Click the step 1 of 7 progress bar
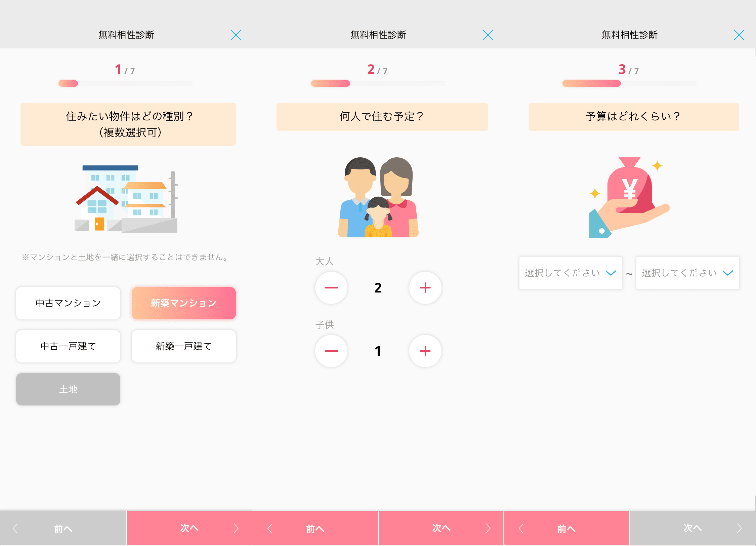756x546 pixels. [126, 83]
